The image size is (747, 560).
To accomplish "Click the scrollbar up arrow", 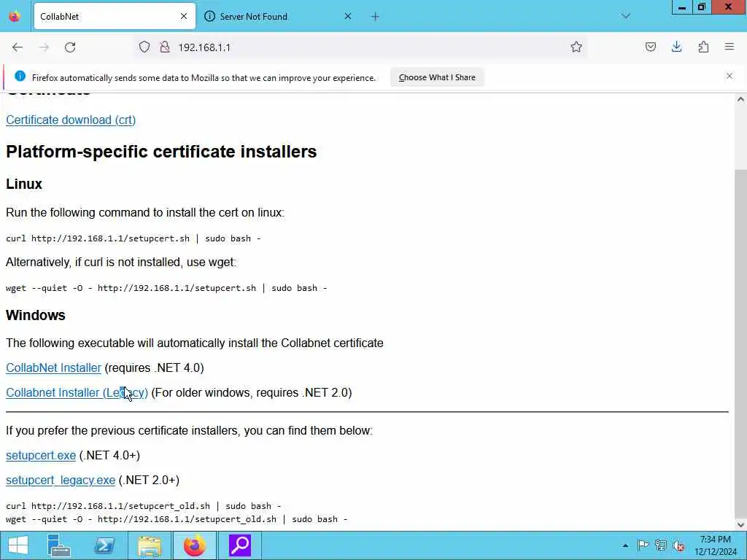I will [x=740, y=99].
